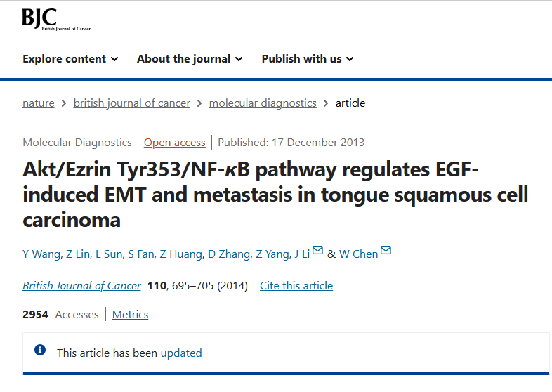Image resolution: width=552 pixels, height=392 pixels.
Task: Open the About the journal menu
Action: click(190, 59)
